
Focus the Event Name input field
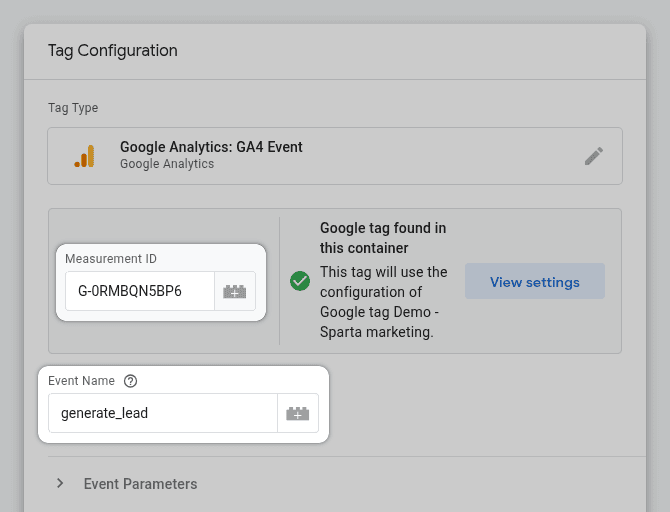coord(163,413)
